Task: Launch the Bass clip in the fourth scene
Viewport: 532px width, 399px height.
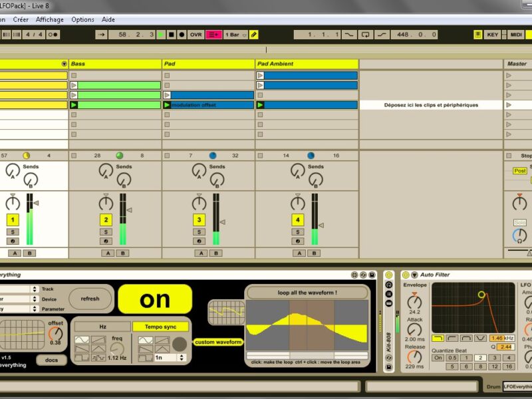Action: (74, 105)
